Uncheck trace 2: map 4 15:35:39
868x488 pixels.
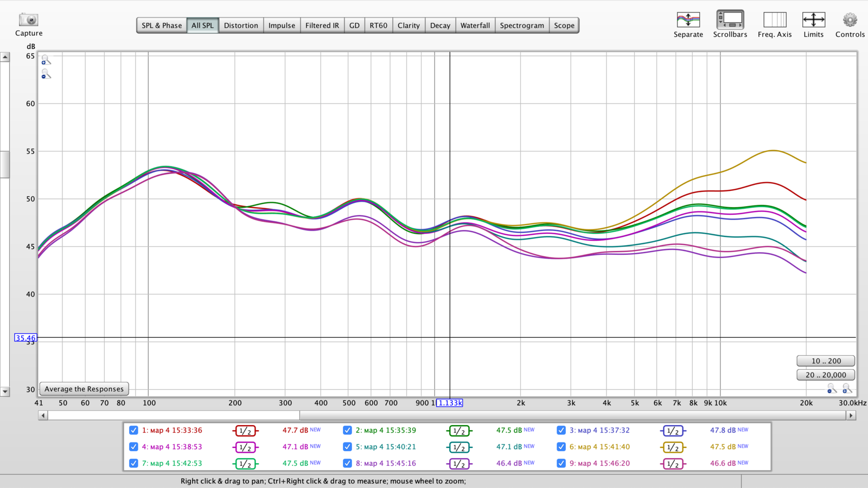point(347,431)
